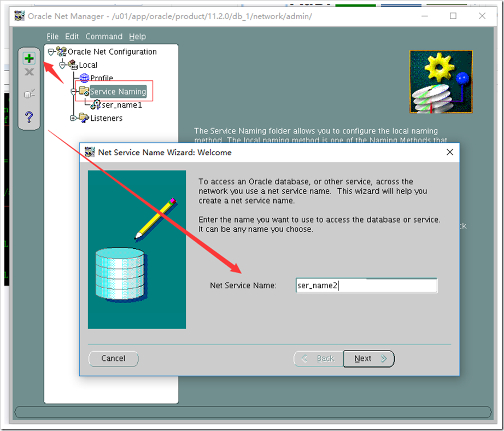Open the Edit menu

pos(72,37)
